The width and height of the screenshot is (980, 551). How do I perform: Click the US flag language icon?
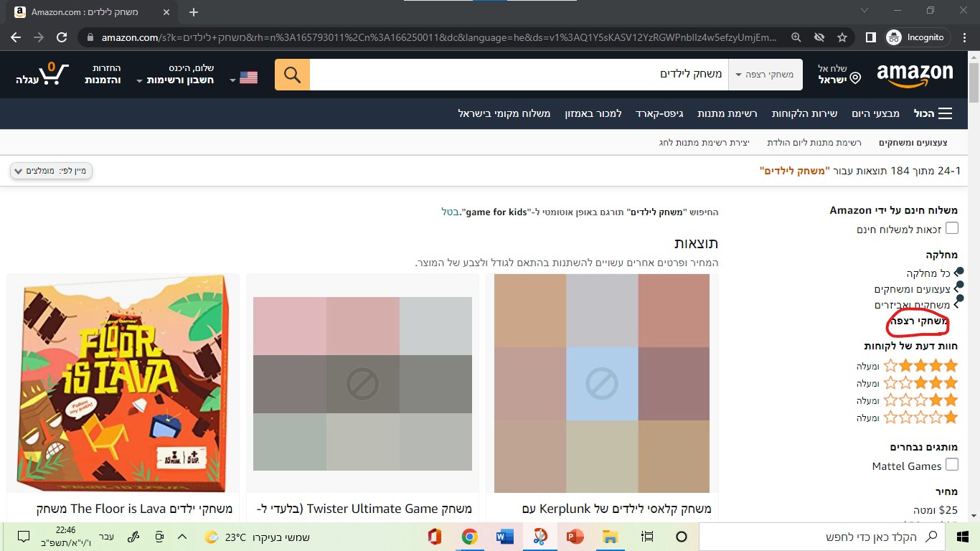(248, 77)
